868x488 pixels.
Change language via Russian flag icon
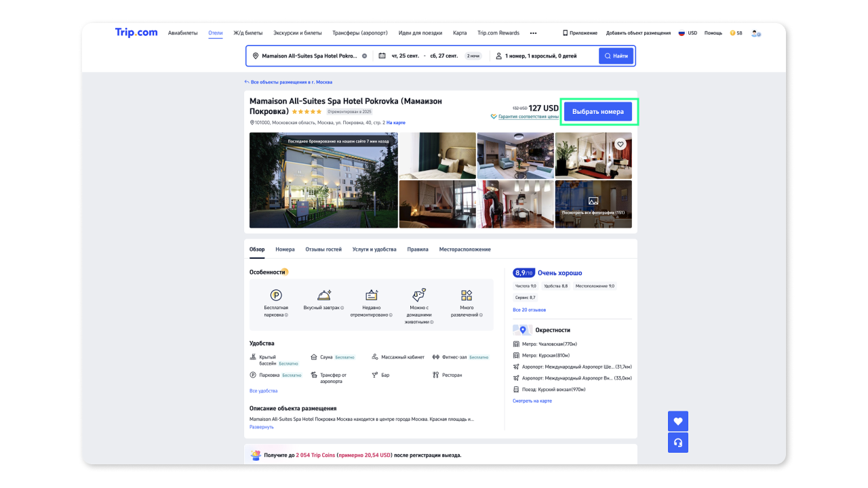682,33
